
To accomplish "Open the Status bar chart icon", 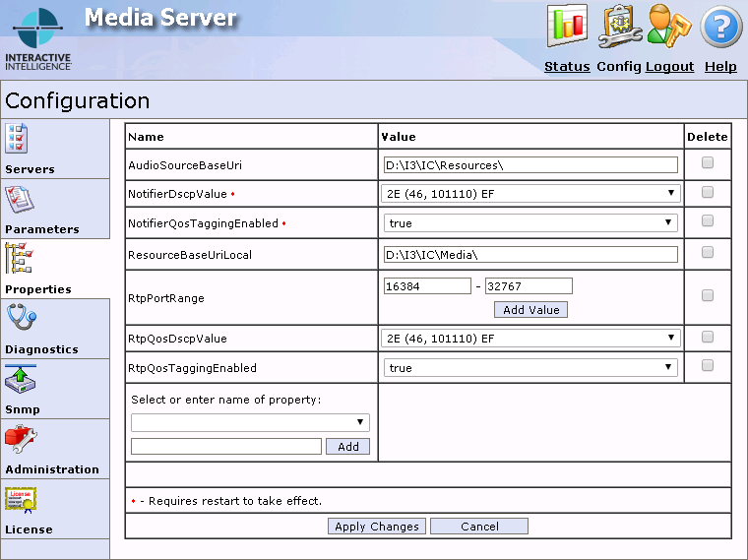I will (567, 27).
